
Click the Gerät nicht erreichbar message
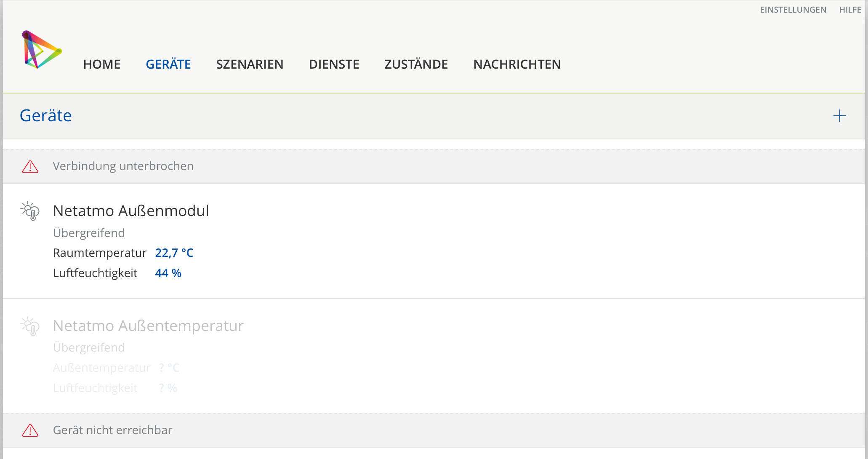[x=112, y=430]
